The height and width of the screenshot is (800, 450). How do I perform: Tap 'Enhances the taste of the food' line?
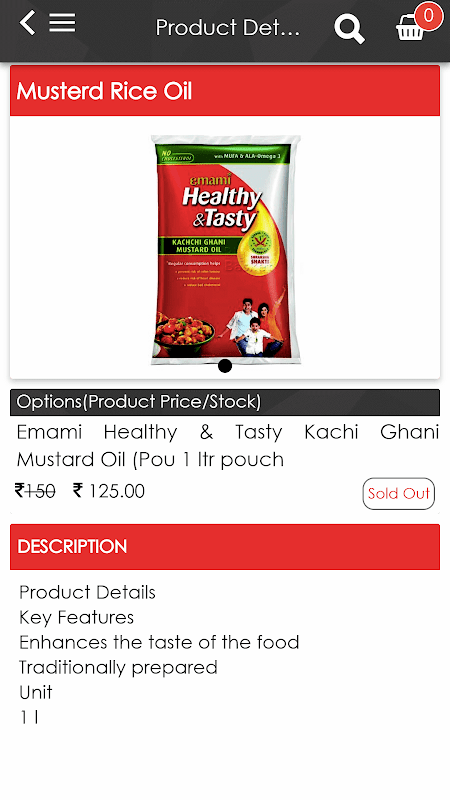tap(159, 642)
